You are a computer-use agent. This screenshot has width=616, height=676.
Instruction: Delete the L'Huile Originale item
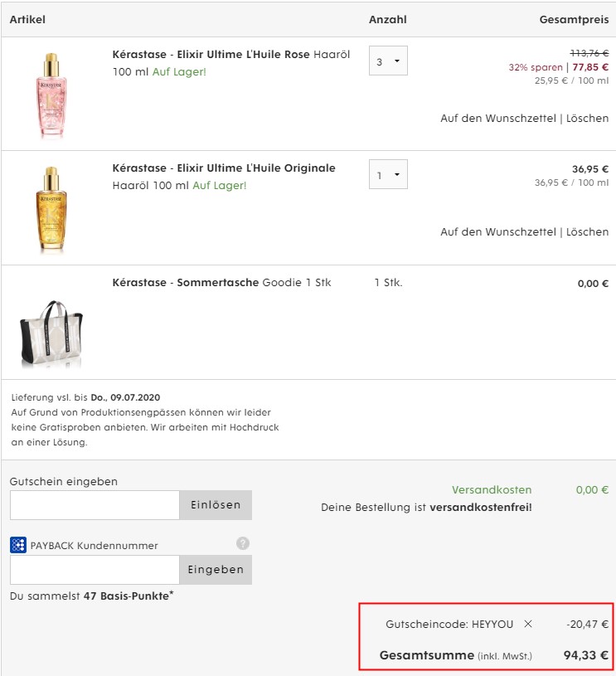(x=587, y=232)
